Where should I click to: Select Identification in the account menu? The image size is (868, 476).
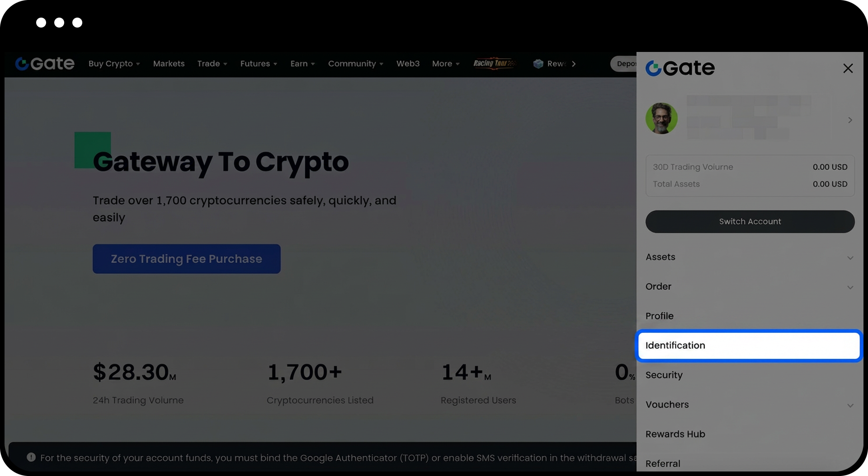tap(748, 345)
